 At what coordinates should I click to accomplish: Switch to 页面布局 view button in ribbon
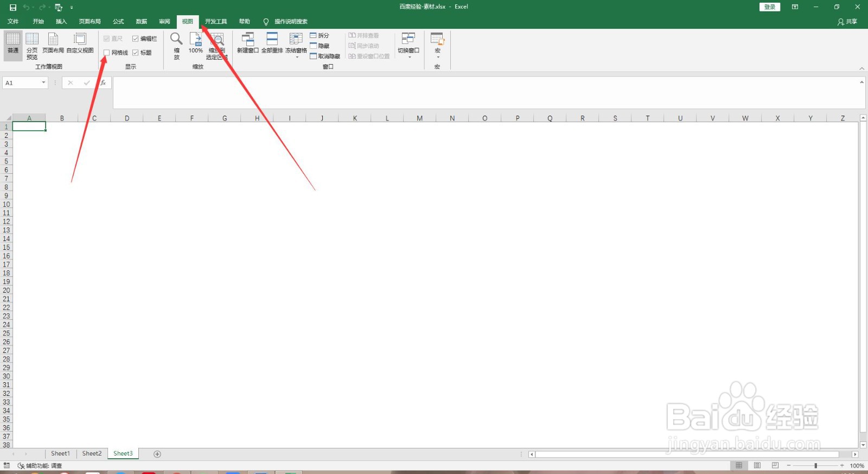pos(53,43)
